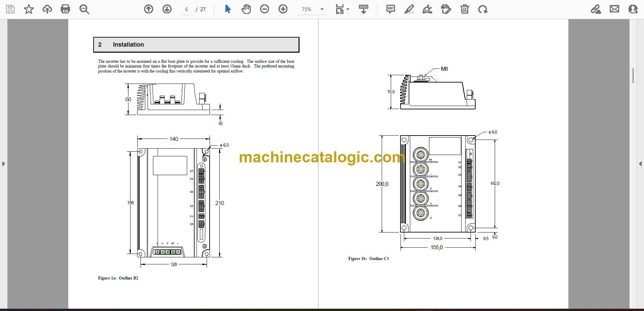This screenshot has width=644, height=311.
Task: Go to previous page with the up arrow
Action: 149,9
